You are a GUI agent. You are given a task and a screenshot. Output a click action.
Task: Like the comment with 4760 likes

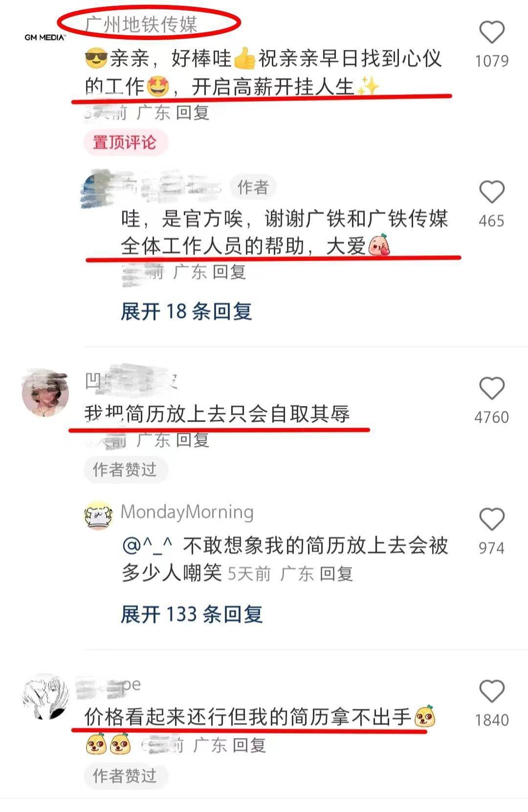pyautogui.click(x=491, y=388)
